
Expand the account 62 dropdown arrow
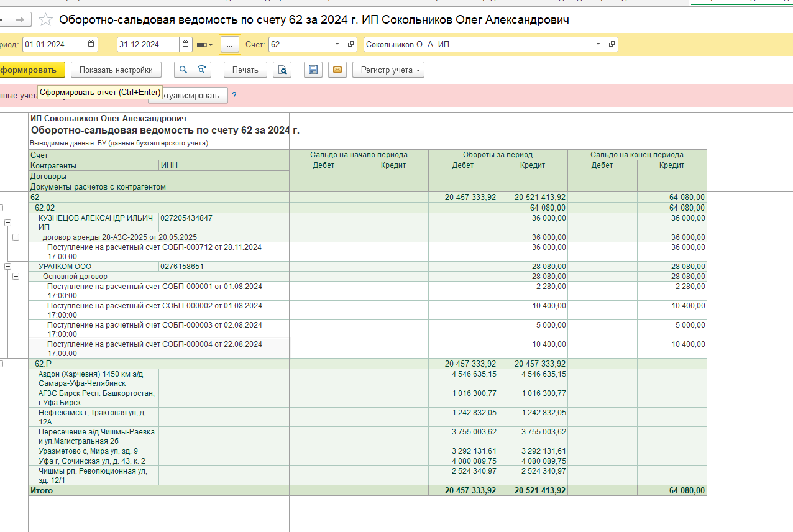point(337,45)
